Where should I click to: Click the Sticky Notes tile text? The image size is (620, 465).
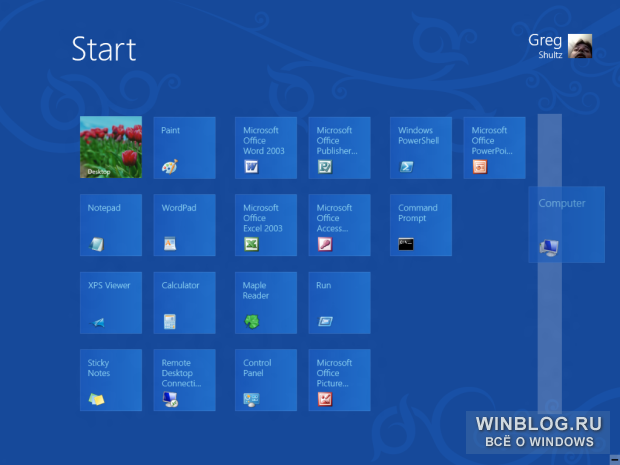pyautogui.click(x=98, y=368)
